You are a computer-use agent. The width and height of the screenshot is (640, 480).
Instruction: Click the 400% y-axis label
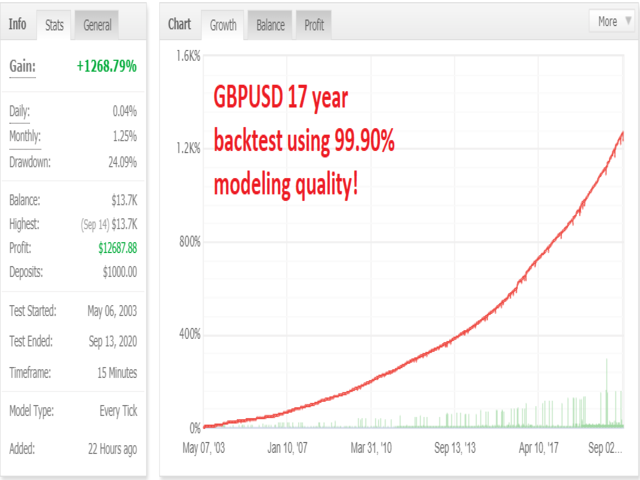tap(190, 334)
